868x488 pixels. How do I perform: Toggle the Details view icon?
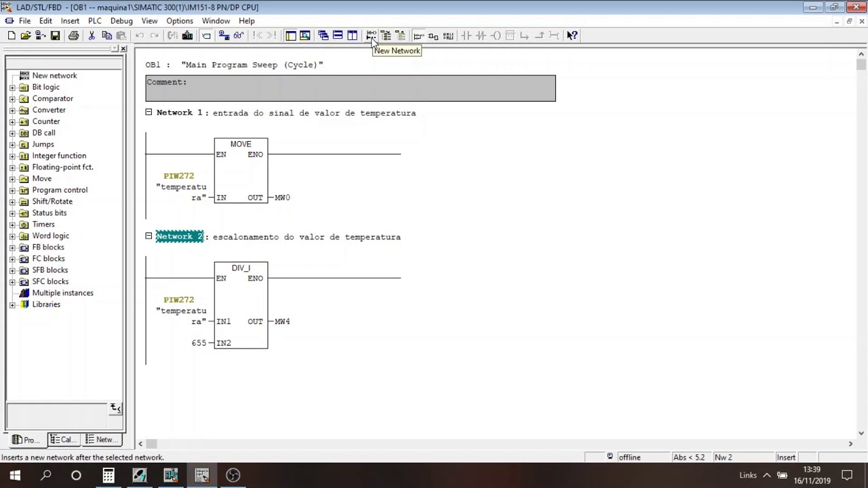pos(305,35)
